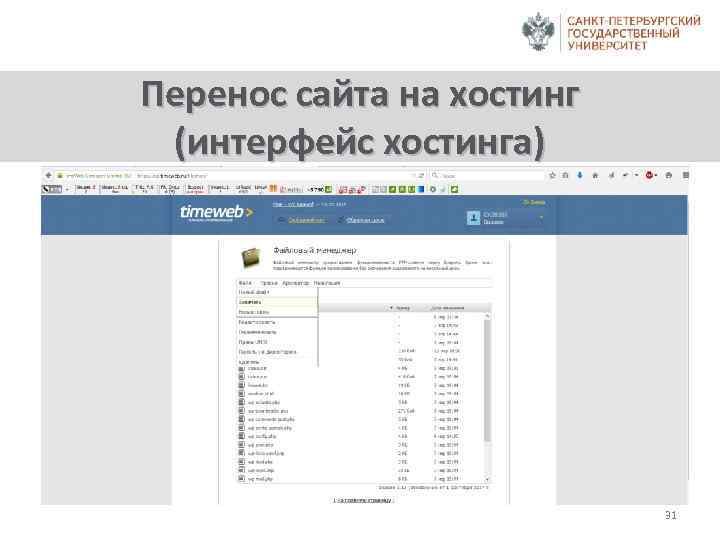Image resolution: width=720 pixels, height=540 pixels.
Task: Click file icon next to wp-config.php
Action: [x=242, y=436]
